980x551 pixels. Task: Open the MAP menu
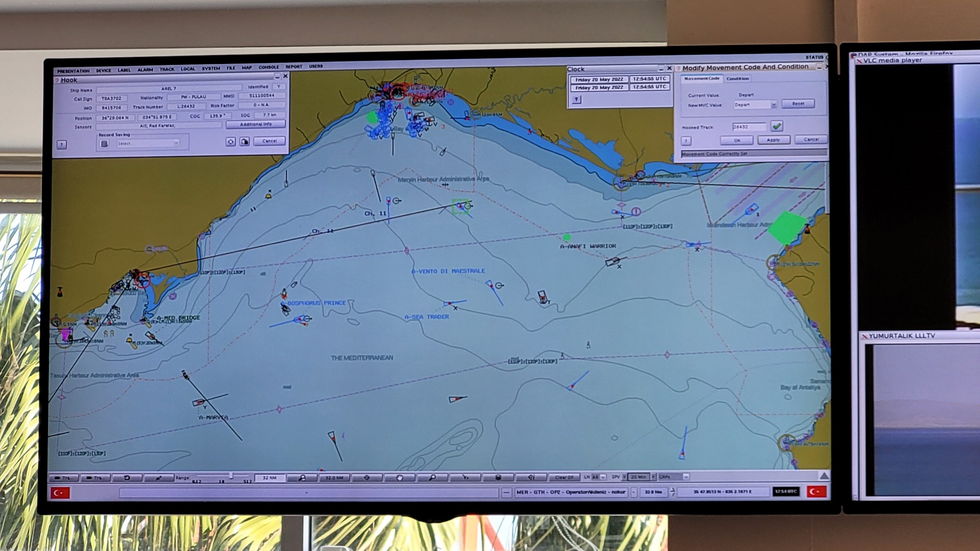(x=246, y=68)
